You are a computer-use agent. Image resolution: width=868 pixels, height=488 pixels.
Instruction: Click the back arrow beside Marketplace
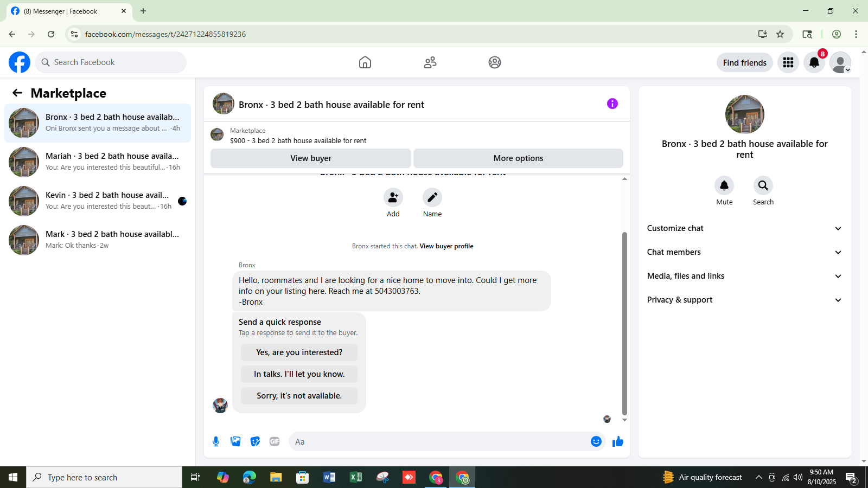click(17, 93)
